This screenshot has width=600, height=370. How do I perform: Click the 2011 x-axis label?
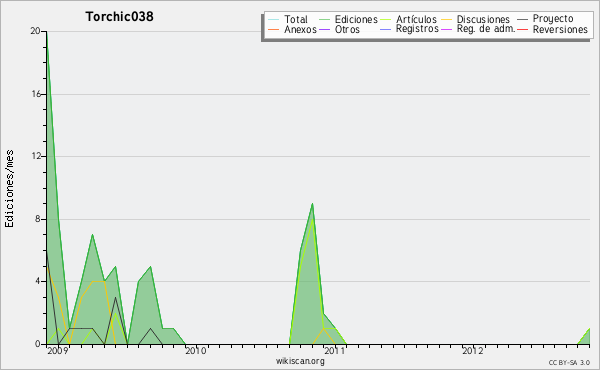(x=334, y=350)
